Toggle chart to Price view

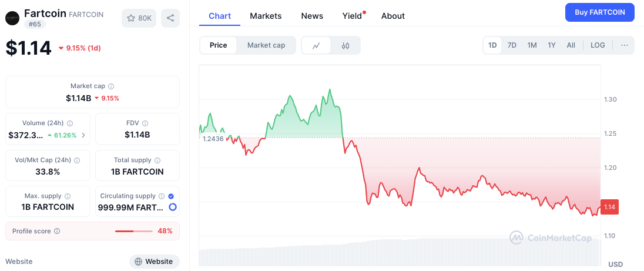tap(219, 45)
